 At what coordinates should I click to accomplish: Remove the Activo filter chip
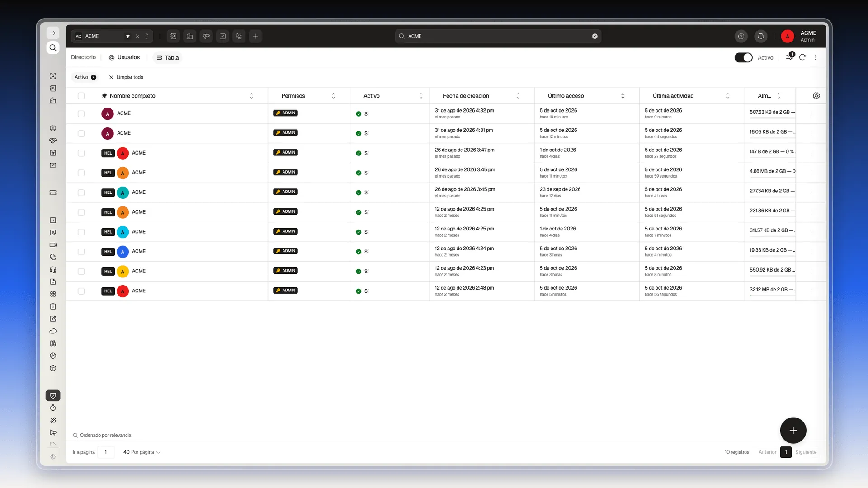(x=94, y=77)
